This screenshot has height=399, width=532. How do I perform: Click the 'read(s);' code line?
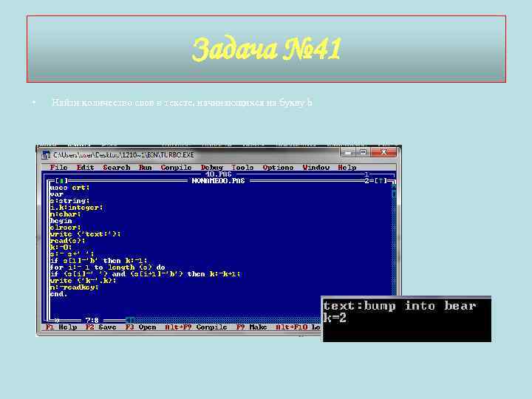pyautogui.click(x=67, y=241)
